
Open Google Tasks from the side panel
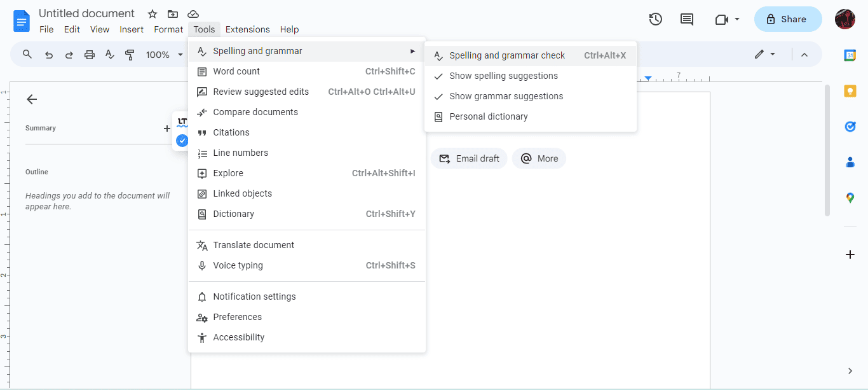(x=850, y=126)
